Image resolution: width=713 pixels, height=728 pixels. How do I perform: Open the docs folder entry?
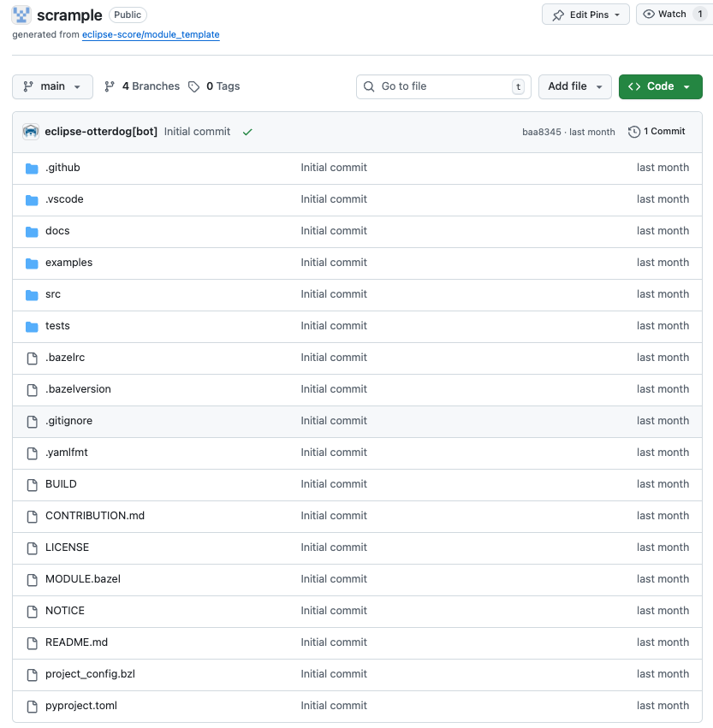click(57, 230)
